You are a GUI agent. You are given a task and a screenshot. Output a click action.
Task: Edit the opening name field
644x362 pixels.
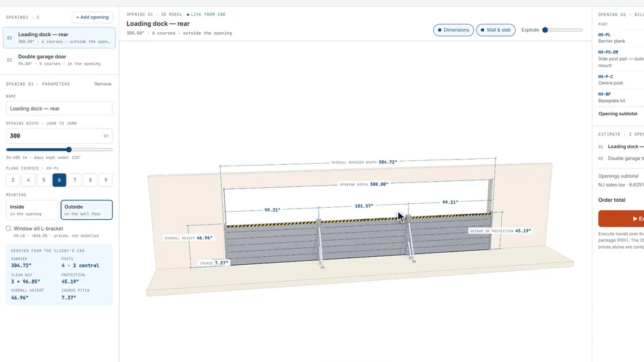coord(60,109)
